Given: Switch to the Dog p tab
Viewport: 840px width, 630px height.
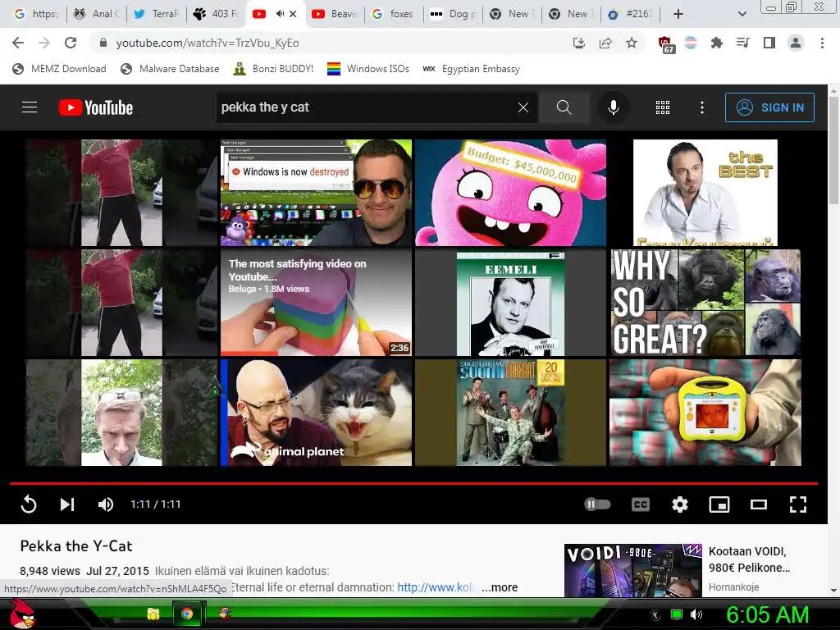Looking at the screenshot, I should 453,14.
